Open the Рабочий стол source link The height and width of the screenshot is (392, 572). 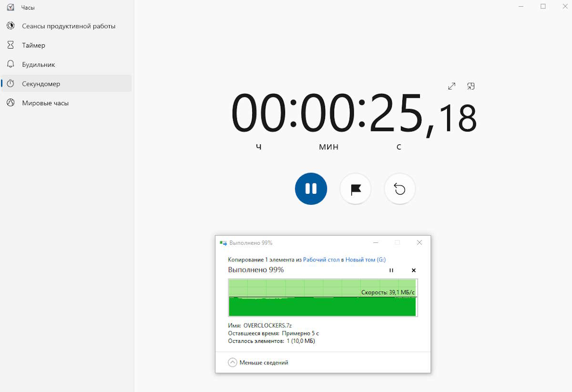pyautogui.click(x=321, y=260)
